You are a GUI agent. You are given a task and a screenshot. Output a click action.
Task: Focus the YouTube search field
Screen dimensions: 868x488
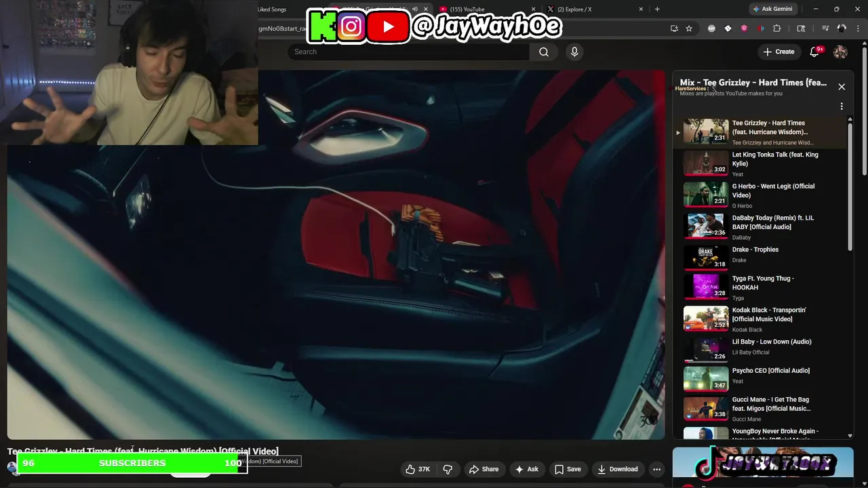tap(409, 52)
